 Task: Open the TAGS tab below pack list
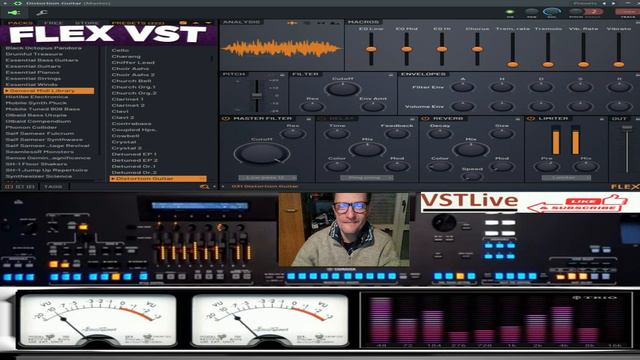(53, 187)
